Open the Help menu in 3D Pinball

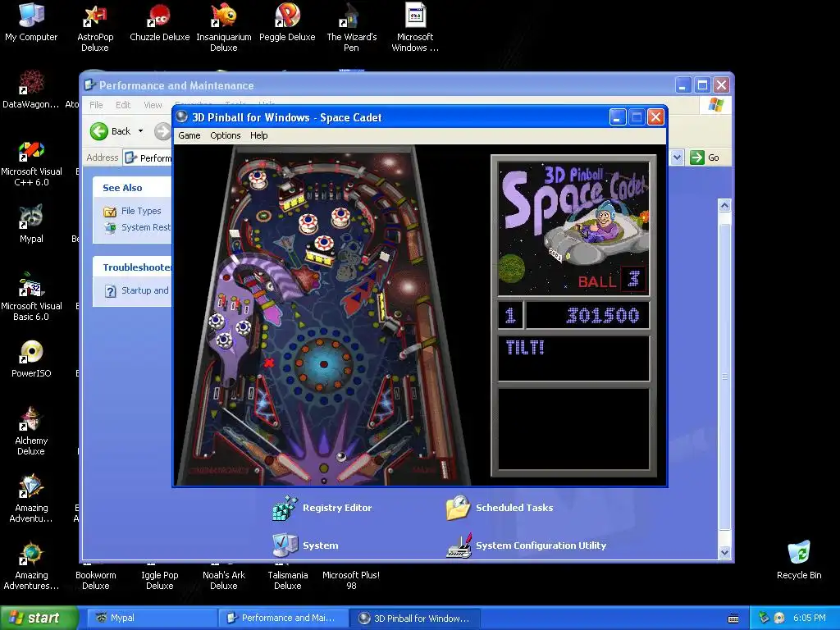click(258, 135)
